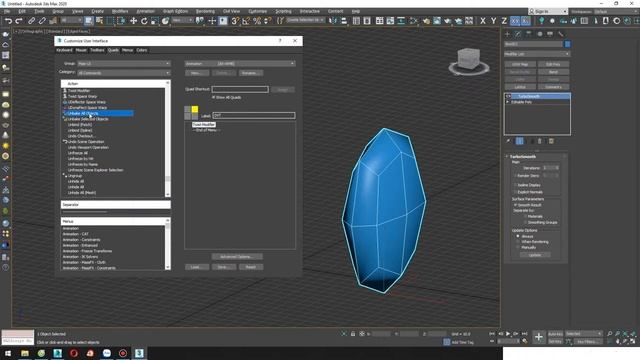Open the Modifier List dropdown
This screenshot has width=640, height=360.
[x=537, y=54]
